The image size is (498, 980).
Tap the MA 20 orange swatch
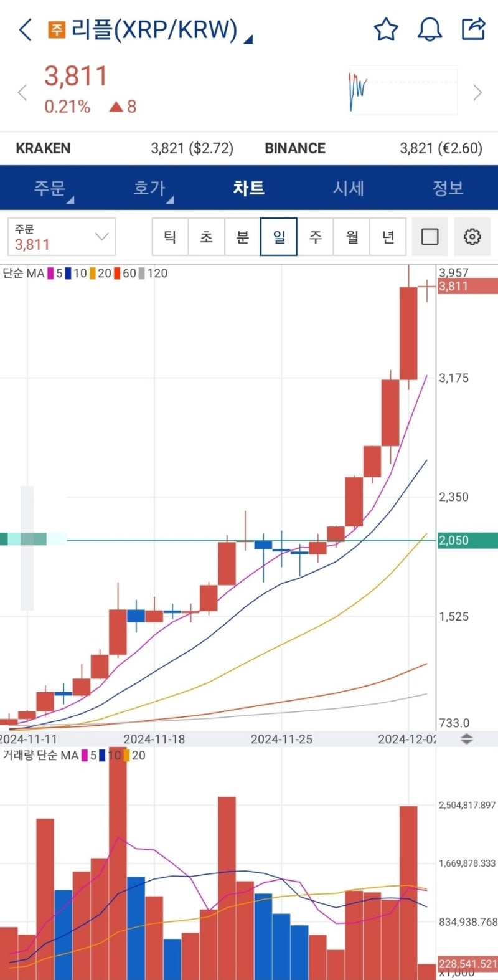[92, 273]
